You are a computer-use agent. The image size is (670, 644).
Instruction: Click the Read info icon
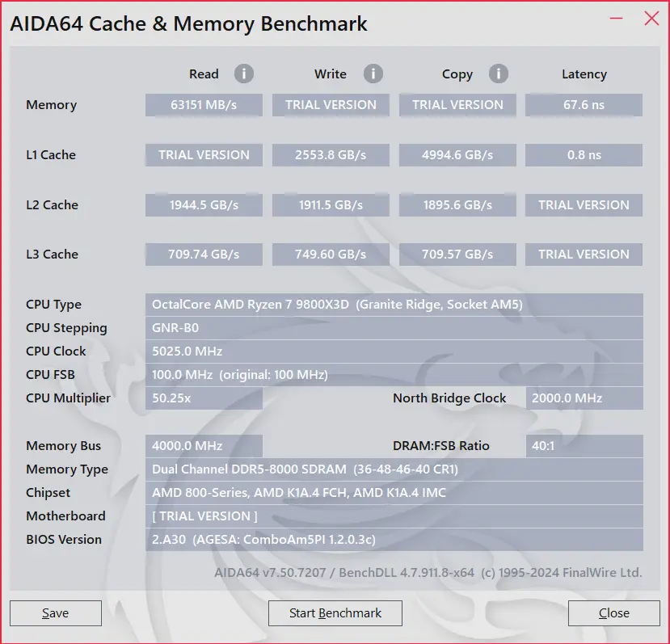pyautogui.click(x=244, y=74)
